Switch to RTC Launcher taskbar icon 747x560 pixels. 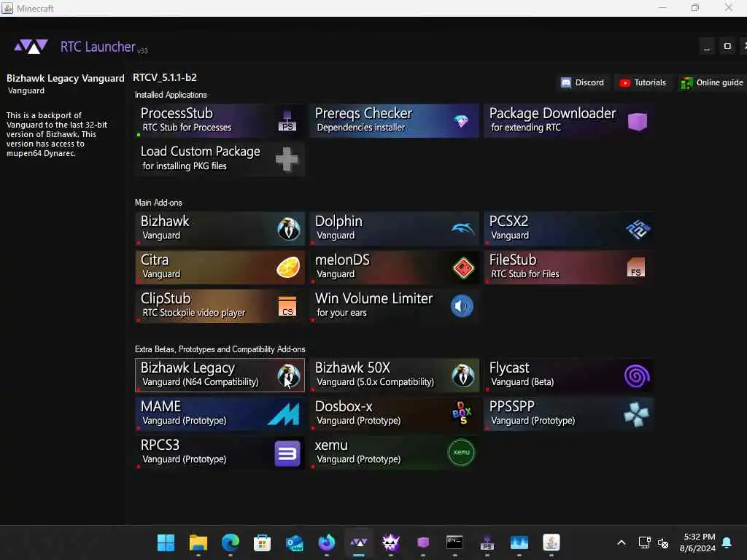[x=359, y=542]
